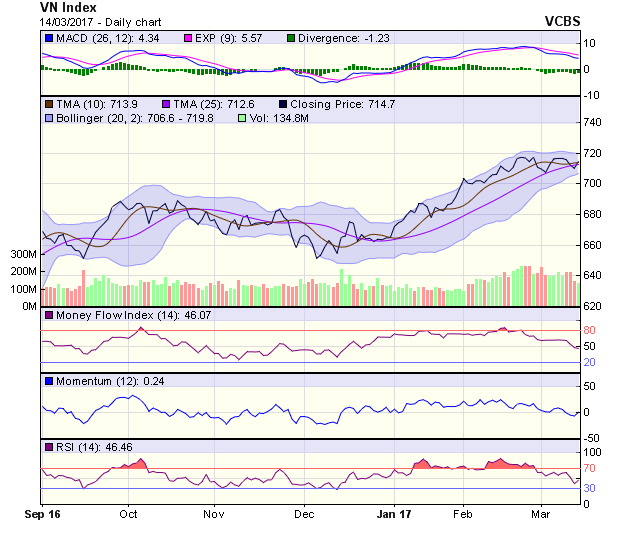Viewport: 620px width, 535px height.
Task: Click the dark Closing Price legend square
Action: [x=284, y=103]
